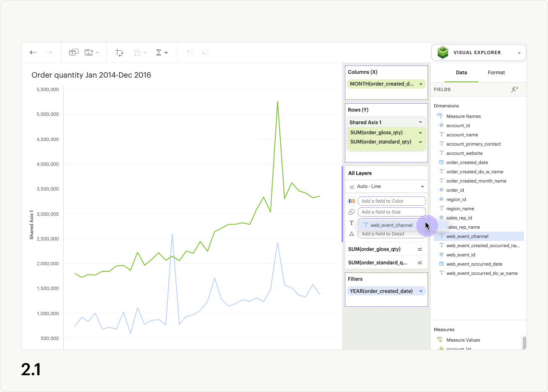548x392 pixels.
Task: Select the Data tab
Action: (x=461, y=73)
